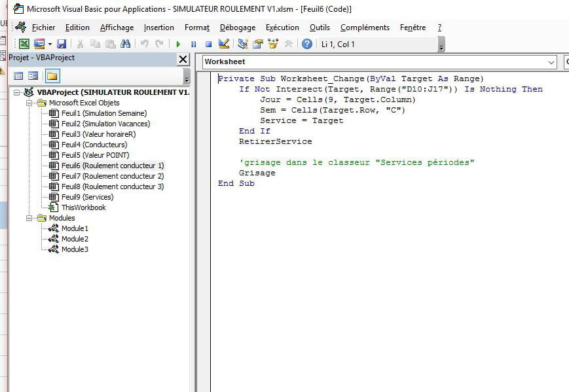The image size is (569, 392).
Task: Select Feuil2 (Simulation Vacances) sheet
Action: [105, 124]
